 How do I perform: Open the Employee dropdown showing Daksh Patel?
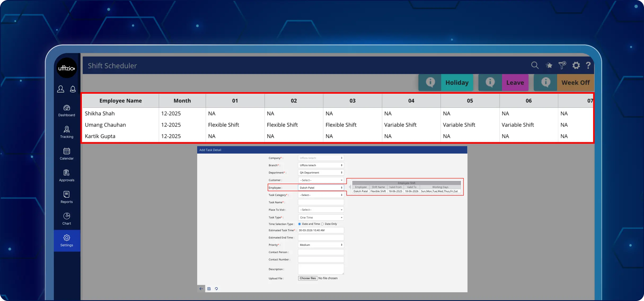click(321, 188)
